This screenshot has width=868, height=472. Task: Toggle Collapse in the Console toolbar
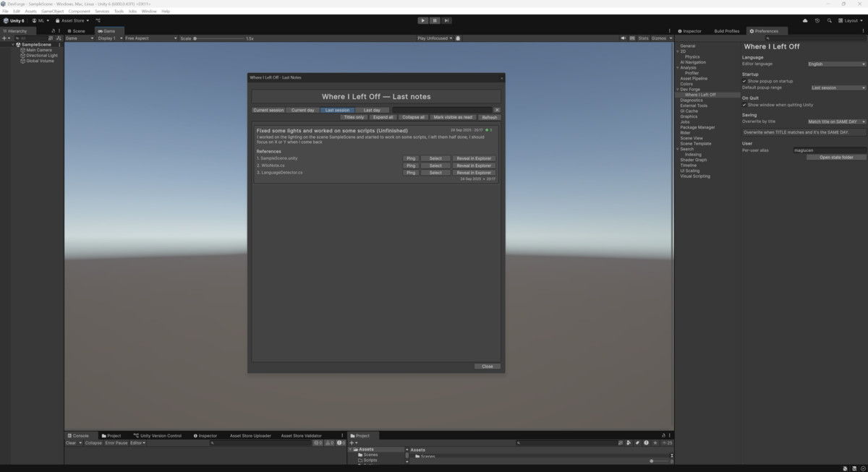pyautogui.click(x=93, y=442)
